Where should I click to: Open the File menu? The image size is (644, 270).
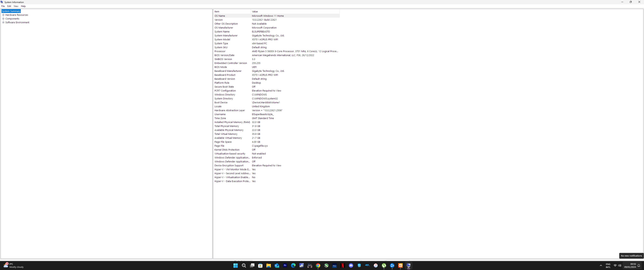(3, 6)
